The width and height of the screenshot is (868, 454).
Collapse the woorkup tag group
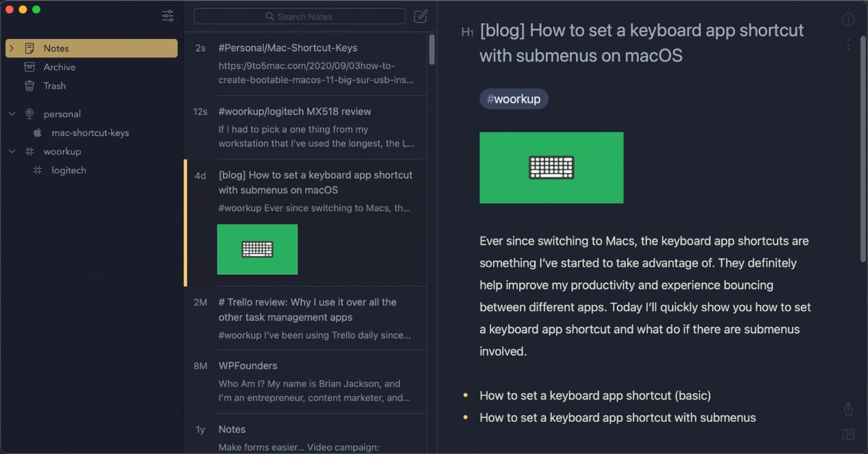(10, 151)
